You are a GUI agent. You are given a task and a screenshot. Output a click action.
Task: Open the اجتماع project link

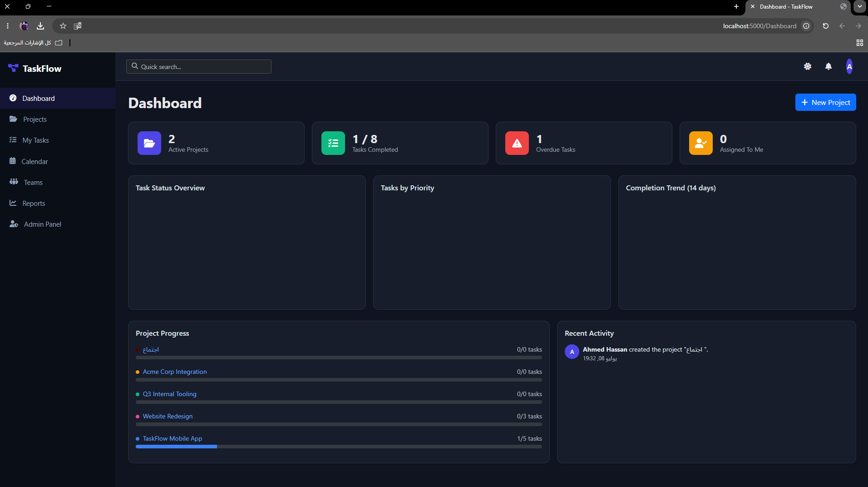coord(151,349)
